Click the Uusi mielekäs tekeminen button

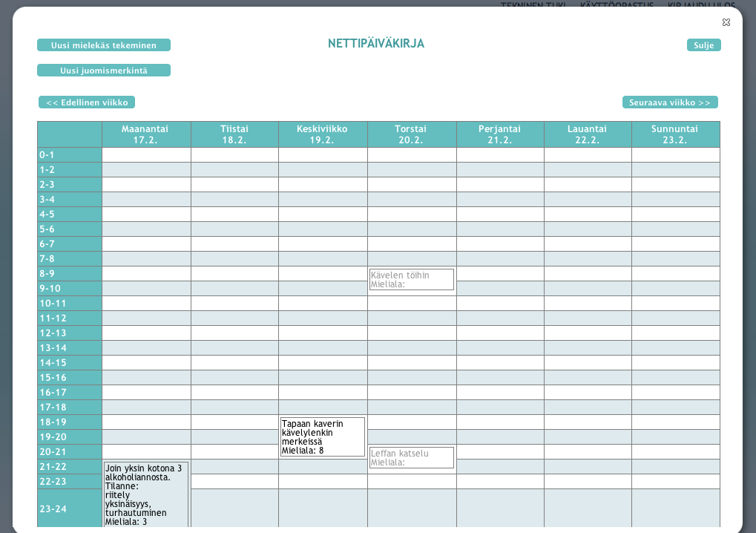coord(104,45)
